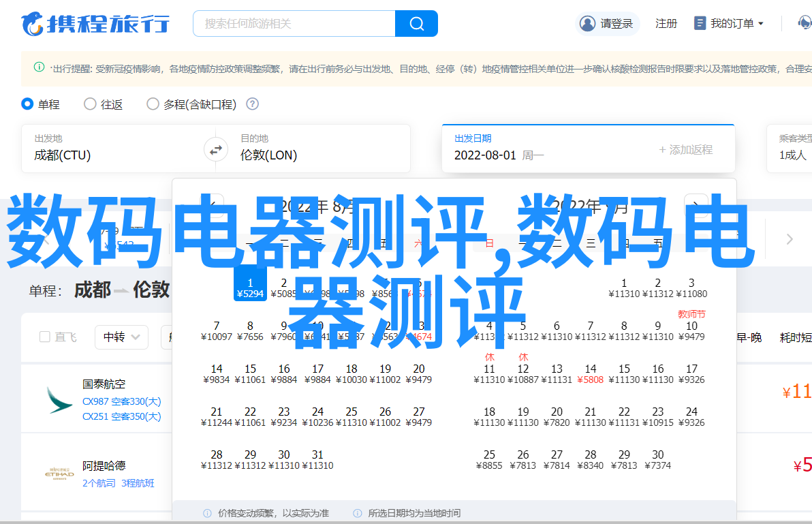Viewport: 812px width, 524px height.
Task: Open the 我的订单 dropdown menu
Action: point(729,23)
